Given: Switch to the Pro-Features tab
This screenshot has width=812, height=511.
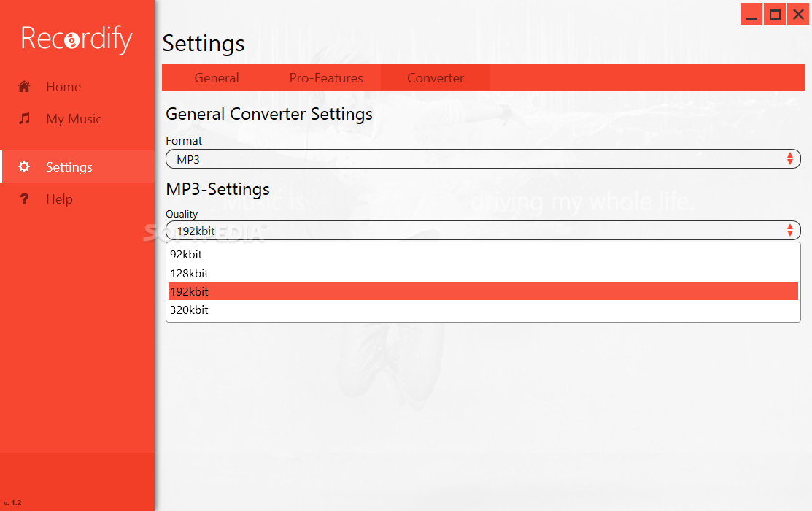Looking at the screenshot, I should (x=326, y=77).
